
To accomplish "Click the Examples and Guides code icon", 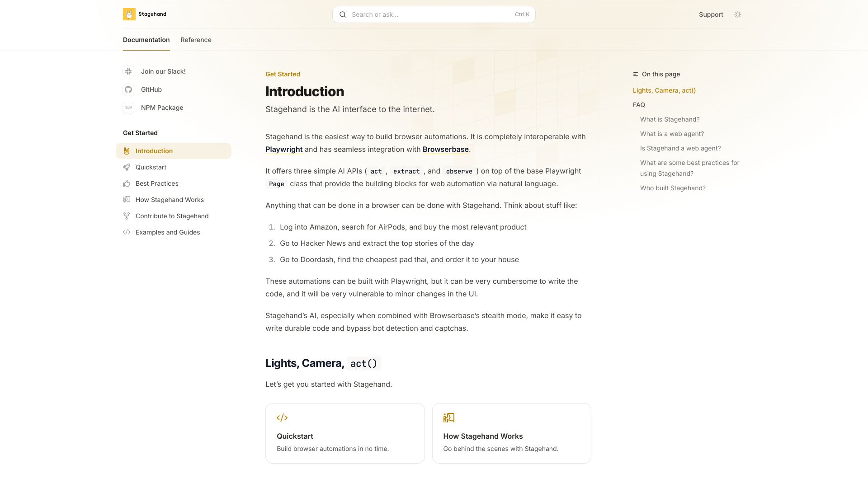I will pyautogui.click(x=127, y=232).
